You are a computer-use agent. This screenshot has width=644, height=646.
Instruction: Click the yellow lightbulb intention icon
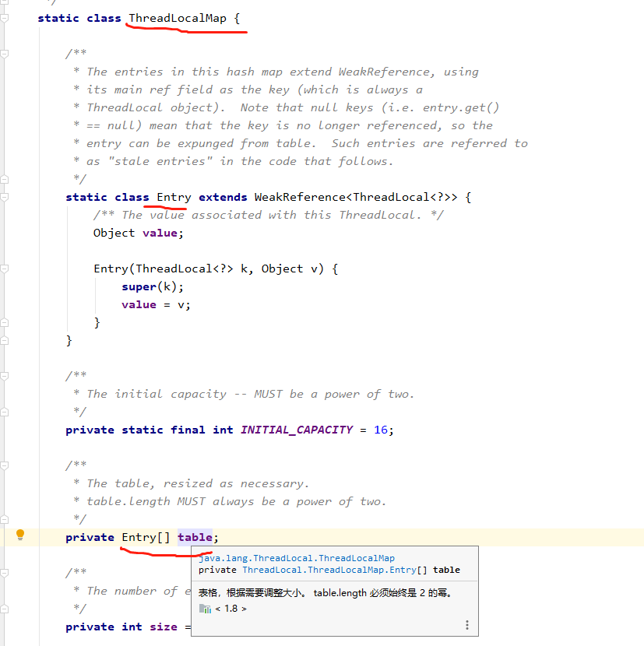click(19, 535)
